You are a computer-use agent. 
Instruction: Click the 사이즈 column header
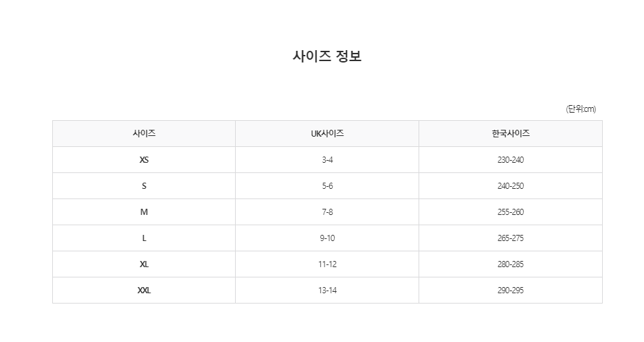coord(144,134)
